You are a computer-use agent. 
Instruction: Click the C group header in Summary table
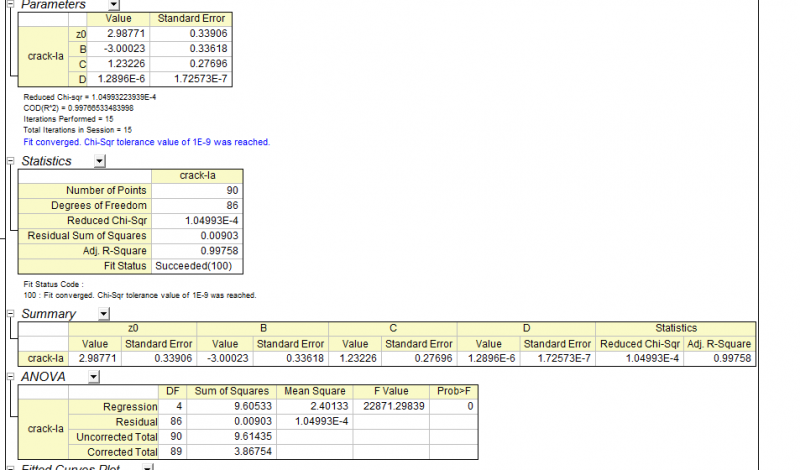coord(393,329)
